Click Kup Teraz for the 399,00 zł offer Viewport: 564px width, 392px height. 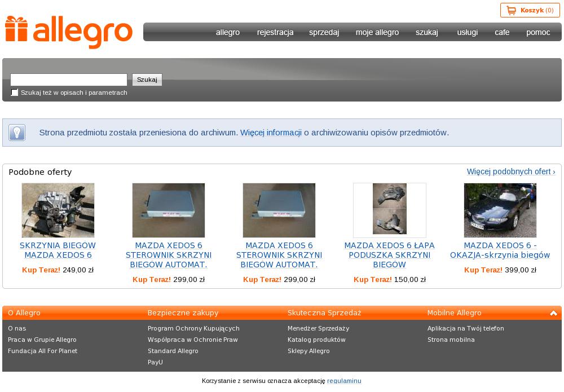pos(483,270)
